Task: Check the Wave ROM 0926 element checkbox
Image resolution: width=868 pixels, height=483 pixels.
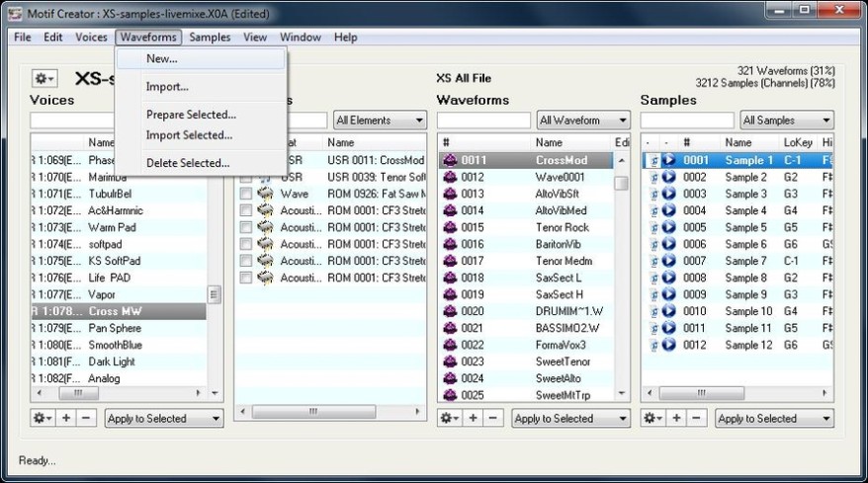Action: (x=246, y=194)
